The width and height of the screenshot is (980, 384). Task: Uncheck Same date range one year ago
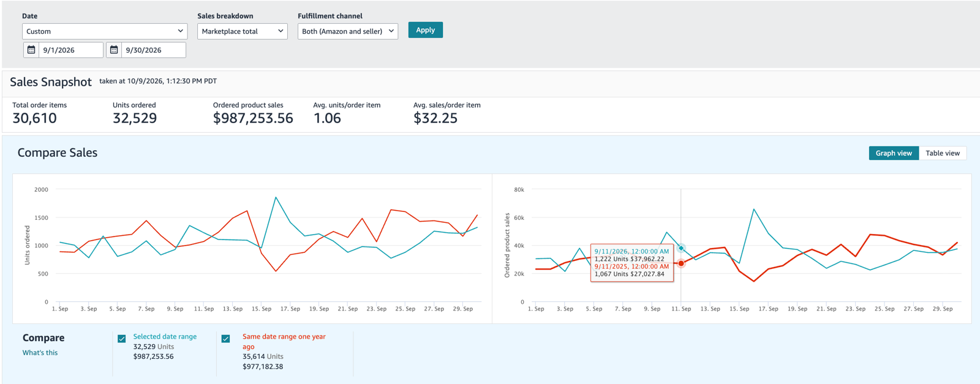[226, 339]
